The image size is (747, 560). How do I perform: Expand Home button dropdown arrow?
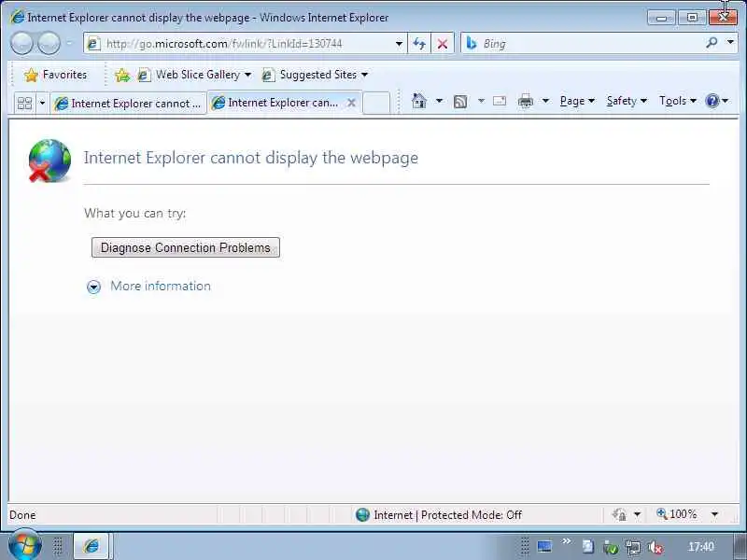click(439, 101)
